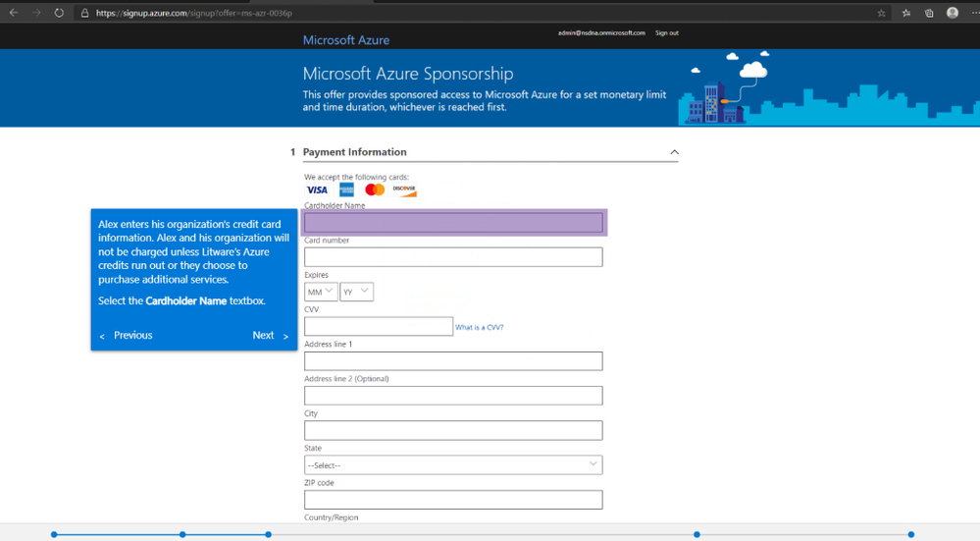This screenshot has height=541, width=980.
Task: Click the Address line 1 field
Action: tap(453, 361)
